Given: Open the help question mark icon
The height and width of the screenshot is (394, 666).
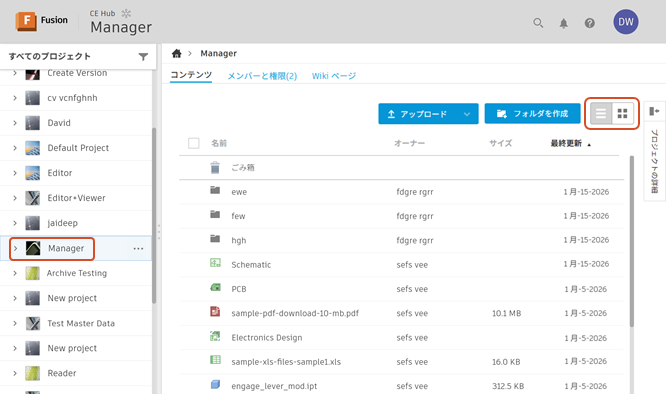Looking at the screenshot, I should pyautogui.click(x=590, y=23).
